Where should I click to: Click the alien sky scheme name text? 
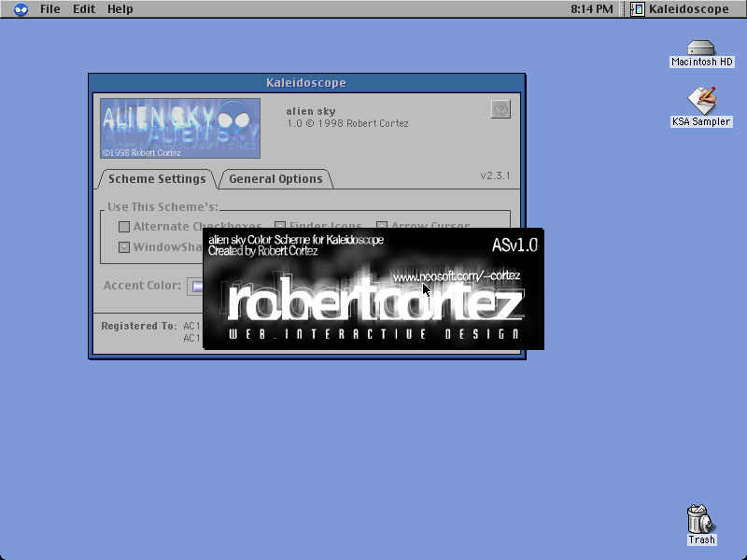[x=311, y=111]
